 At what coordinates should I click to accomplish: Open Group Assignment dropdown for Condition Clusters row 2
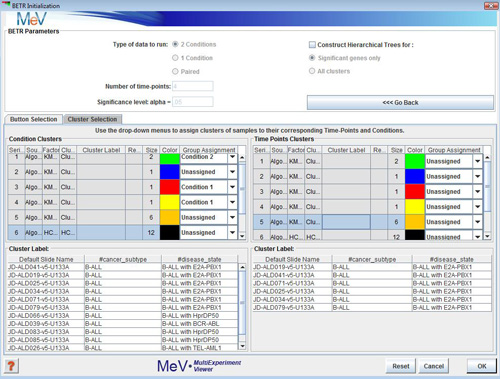click(232, 172)
